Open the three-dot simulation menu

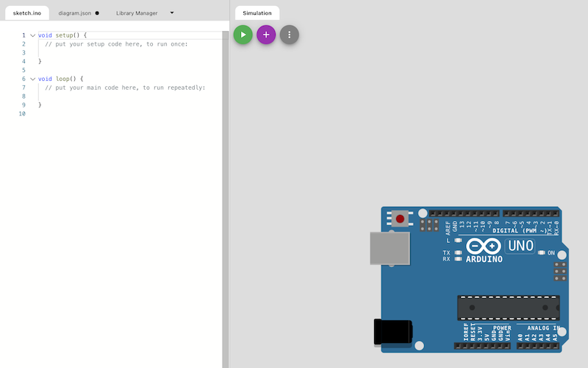[x=289, y=35]
